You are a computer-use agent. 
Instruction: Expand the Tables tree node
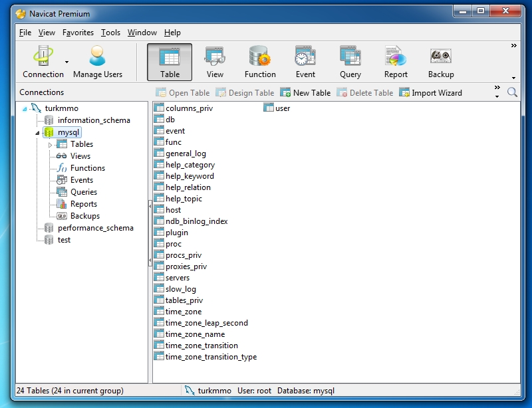point(51,145)
